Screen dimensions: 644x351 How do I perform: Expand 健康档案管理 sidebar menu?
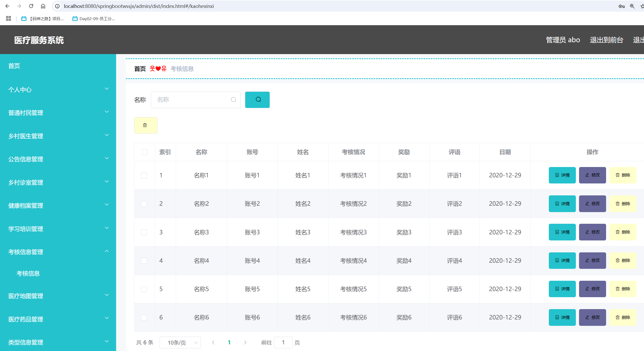click(58, 205)
